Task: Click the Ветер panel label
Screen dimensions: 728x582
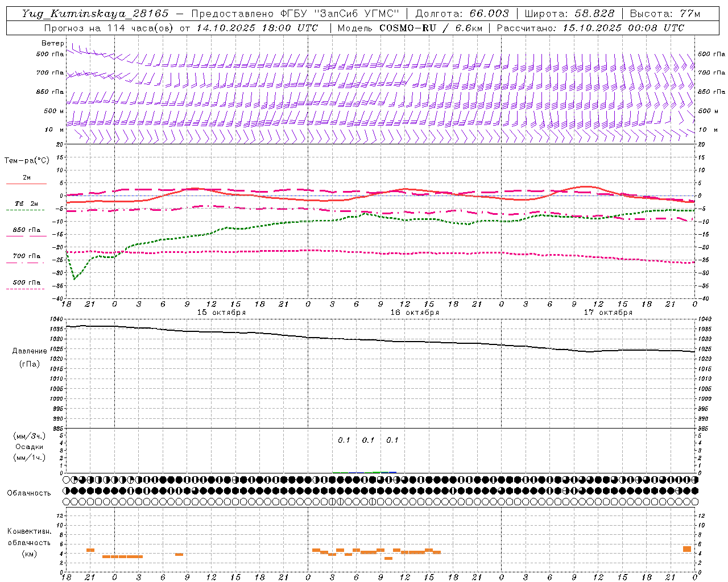Action: (x=53, y=43)
